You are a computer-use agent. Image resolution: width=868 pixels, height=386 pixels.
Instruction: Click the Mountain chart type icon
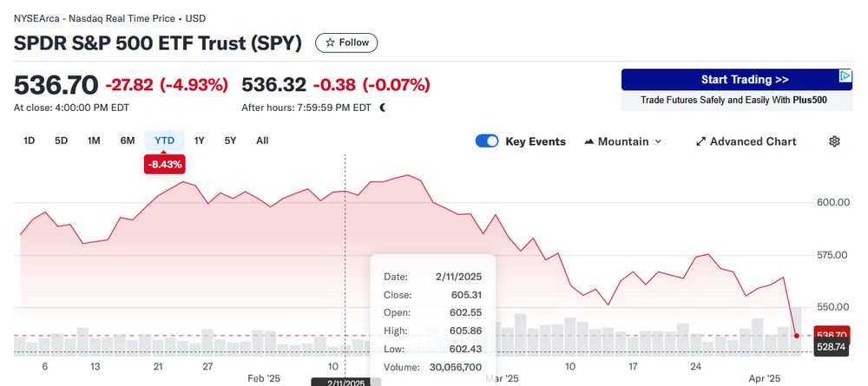pos(589,141)
